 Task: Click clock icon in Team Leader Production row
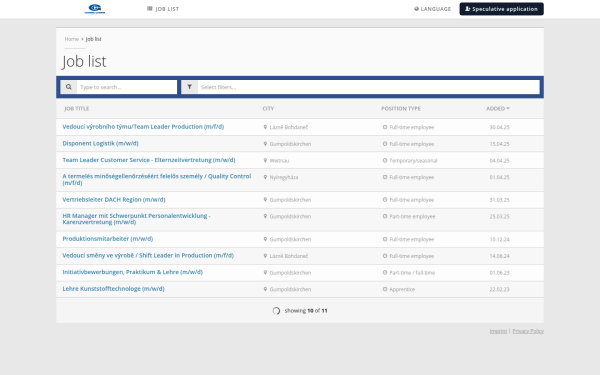pos(385,127)
